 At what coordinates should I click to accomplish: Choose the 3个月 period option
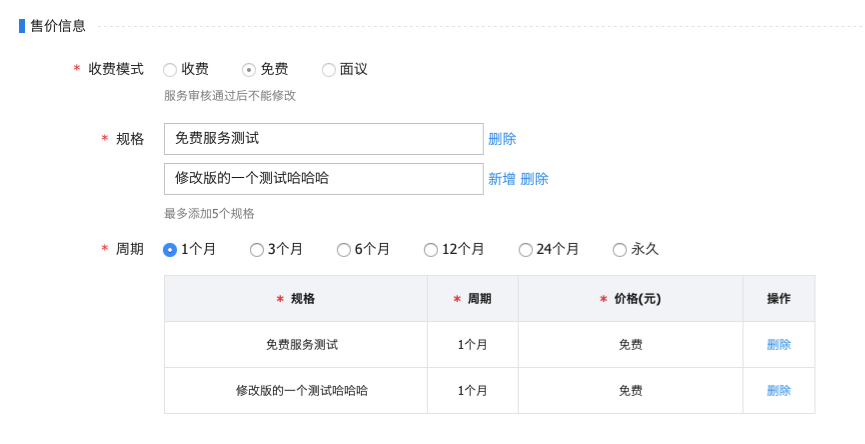tap(257, 250)
